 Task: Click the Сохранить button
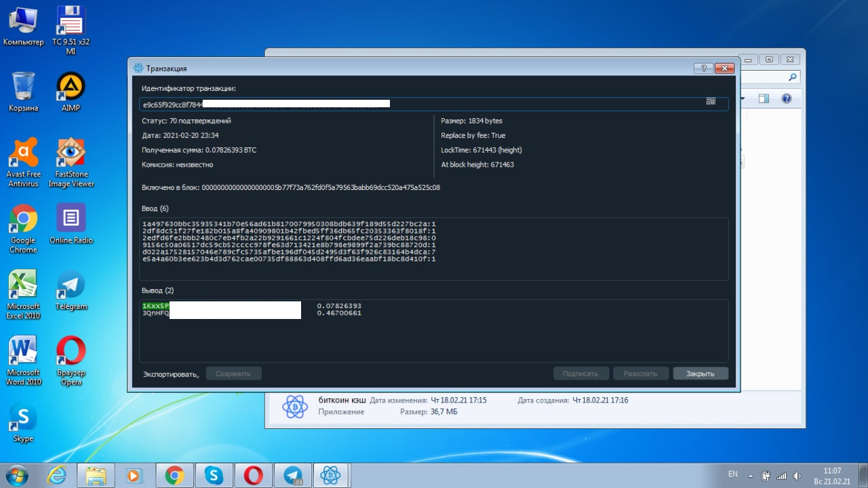point(233,373)
